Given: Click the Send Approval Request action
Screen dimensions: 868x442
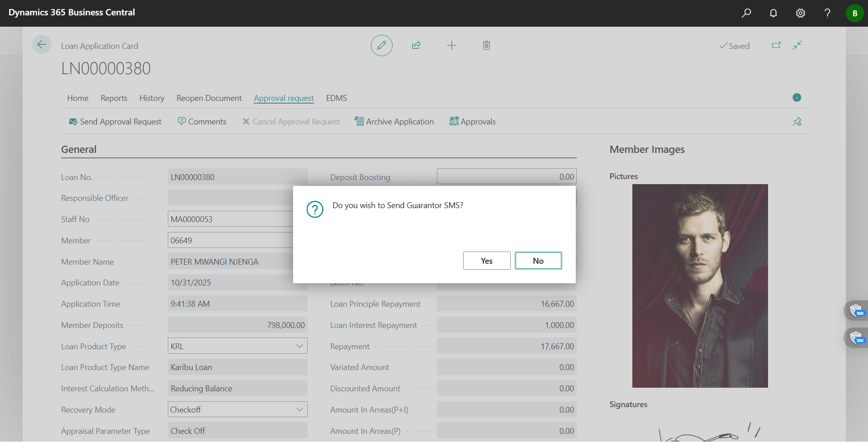Looking at the screenshot, I should pos(115,121).
